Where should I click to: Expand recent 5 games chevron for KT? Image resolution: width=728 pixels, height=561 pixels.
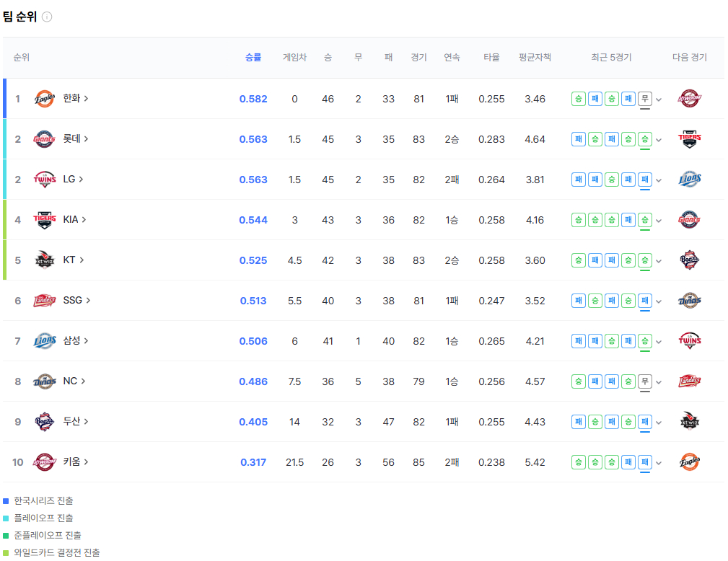tap(659, 261)
